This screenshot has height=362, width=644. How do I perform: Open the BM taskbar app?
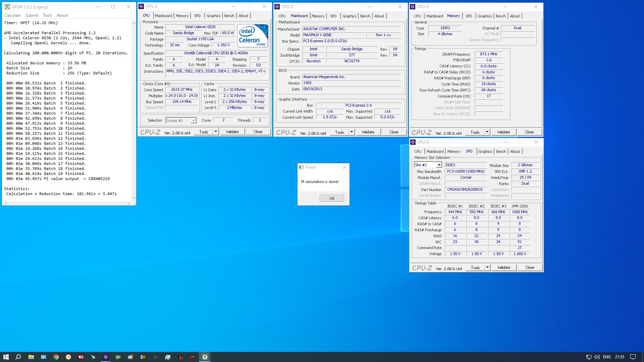[x=143, y=357]
